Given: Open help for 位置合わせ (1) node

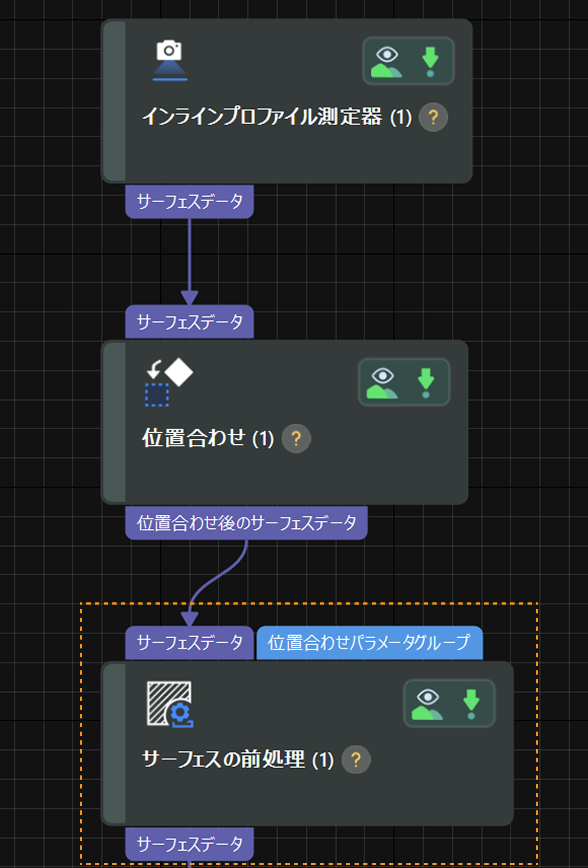Looking at the screenshot, I should pos(296,438).
